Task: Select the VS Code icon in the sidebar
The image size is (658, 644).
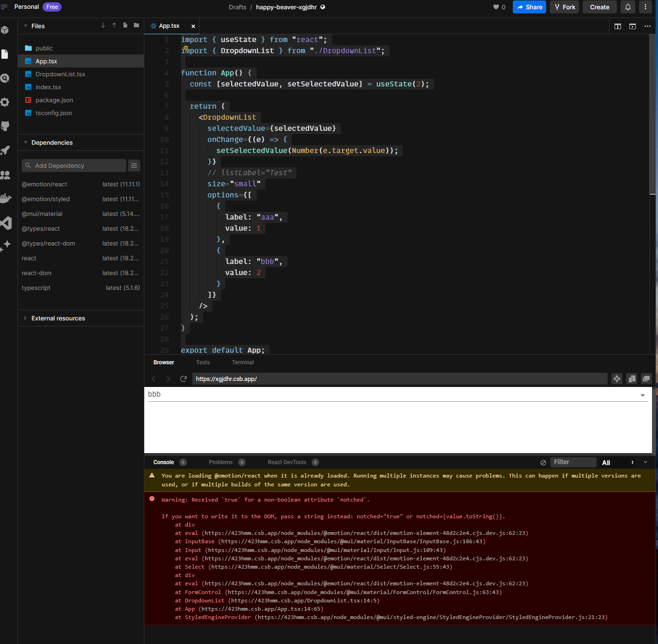Action: tap(6, 223)
